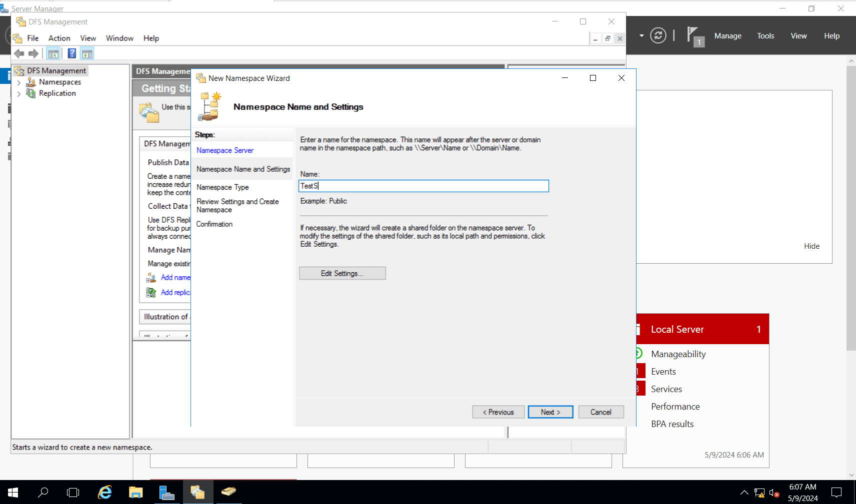Cancel the New Namespace Wizard
Image resolution: width=856 pixels, height=504 pixels.
(601, 412)
